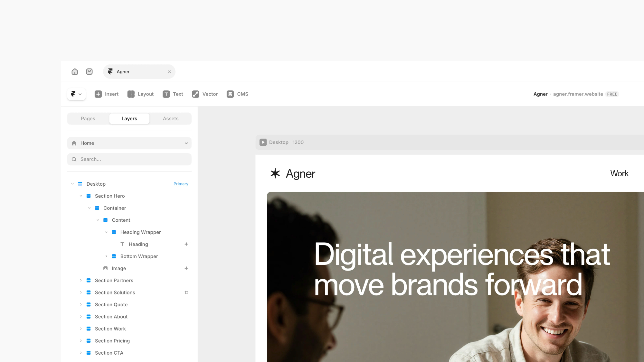The height and width of the screenshot is (362, 644).
Task: Click the Agner asterisk logo on canvas
Action: point(275,173)
